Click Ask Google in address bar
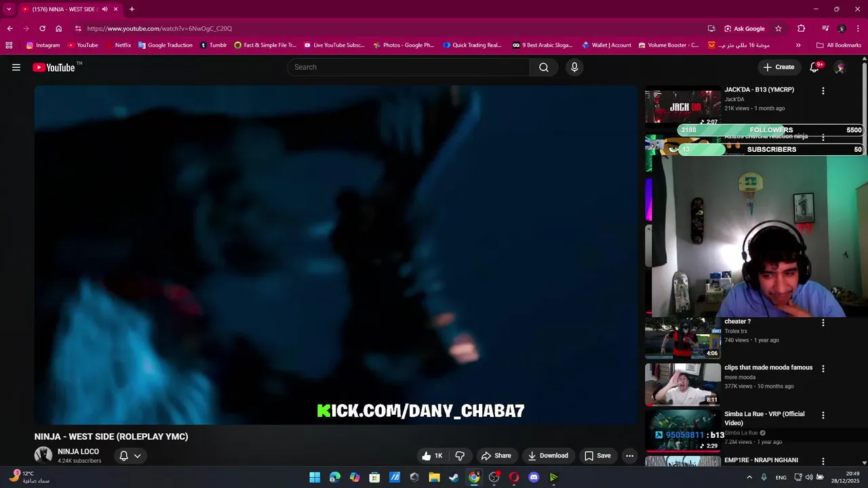 point(744,28)
